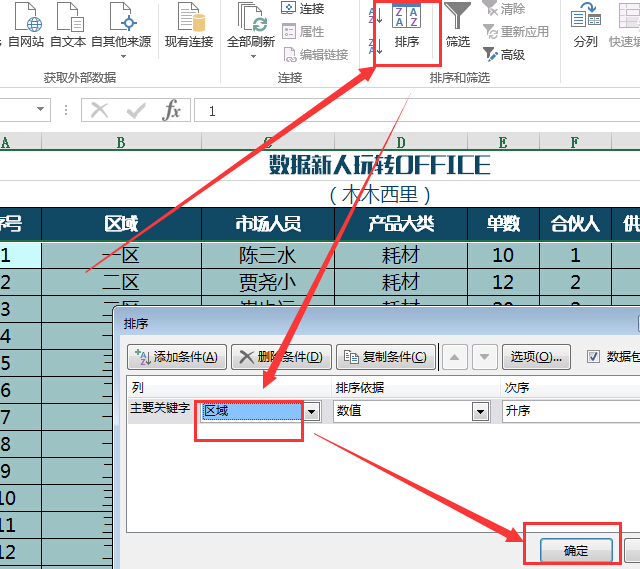Image resolution: width=640 pixels, height=569 pixels.
Task: Click Properties (属性) in the ribbon
Action: 303,31
